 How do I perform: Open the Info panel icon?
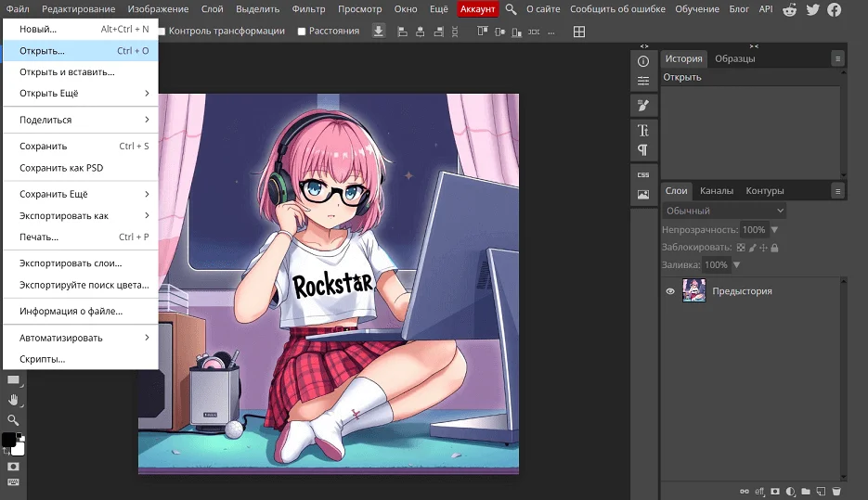click(642, 61)
